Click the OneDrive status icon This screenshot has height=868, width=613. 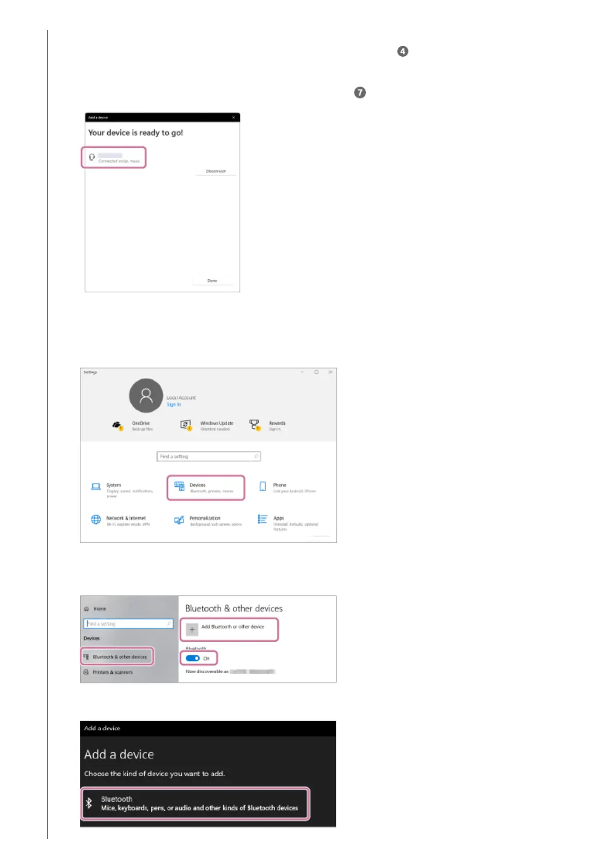click(117, 425)
